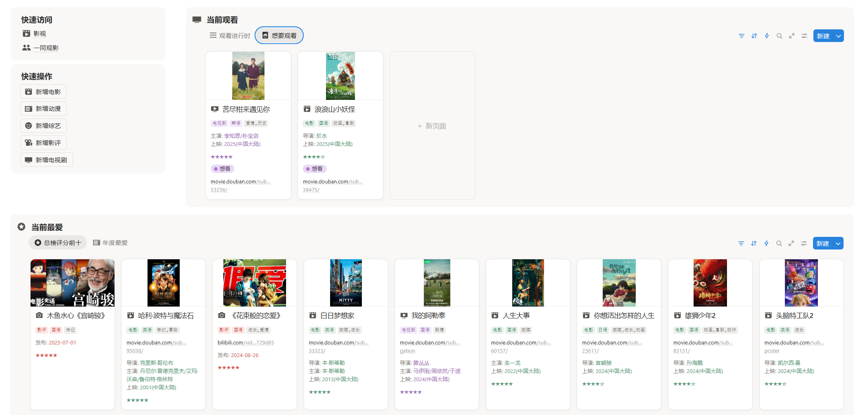Click the 新增电影 button
The height and width of the screenshot is (415, 868).
(x=44, y=92)
